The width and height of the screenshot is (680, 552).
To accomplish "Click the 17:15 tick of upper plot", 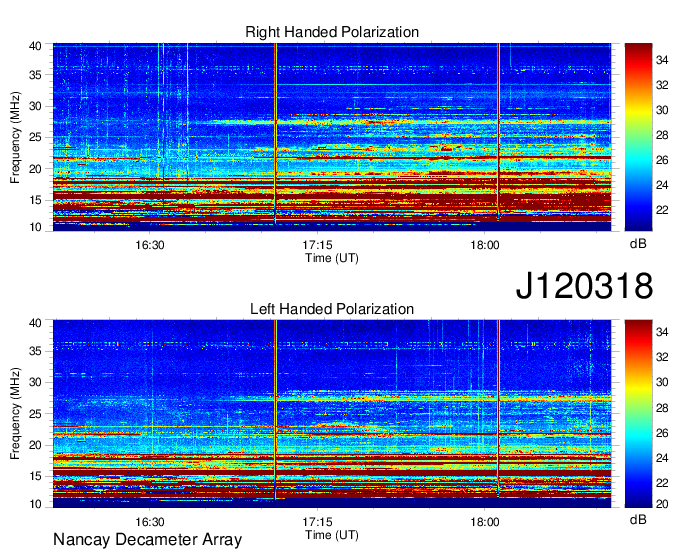I will point(317,245).
